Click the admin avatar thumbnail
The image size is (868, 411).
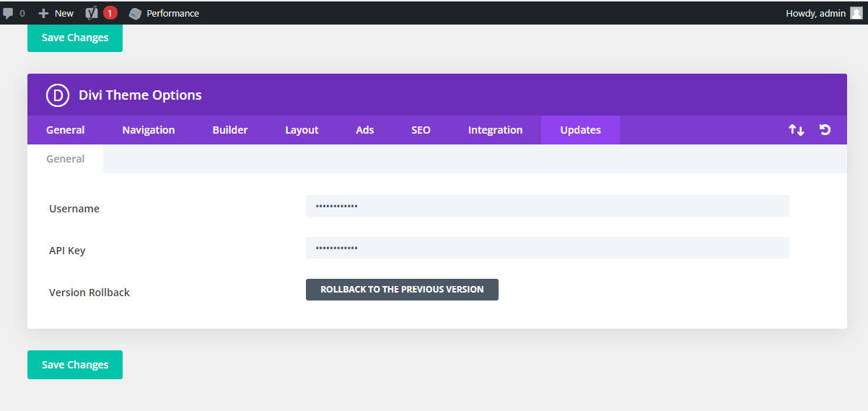tap(856, 13)
